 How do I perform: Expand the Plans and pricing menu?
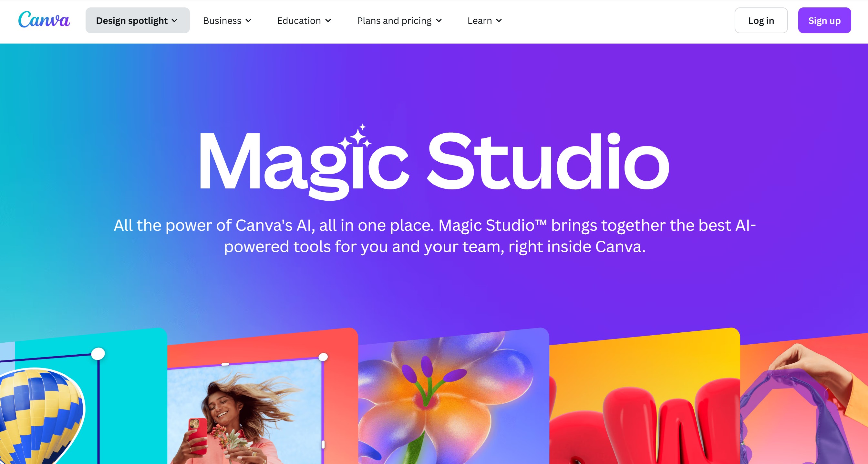tap(399, 21)
